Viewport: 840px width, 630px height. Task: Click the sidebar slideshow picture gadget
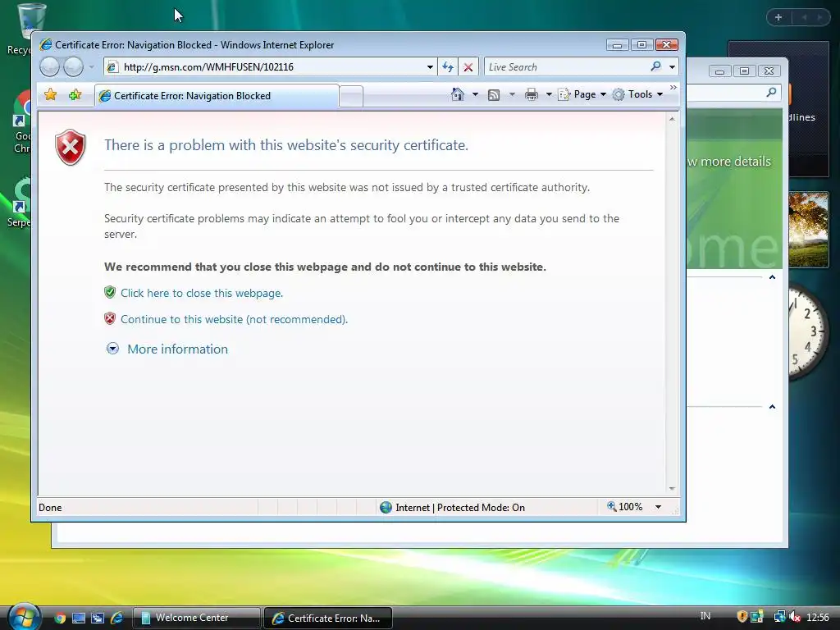[x=808, y=230]
